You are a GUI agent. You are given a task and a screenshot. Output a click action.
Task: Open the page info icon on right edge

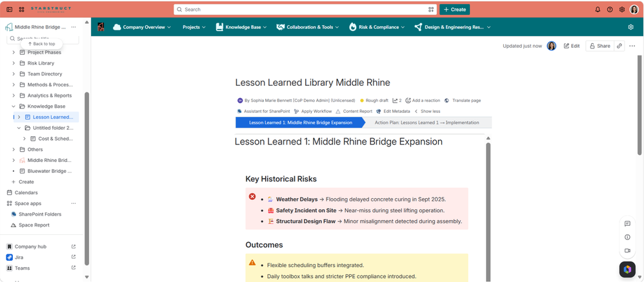tap(627, 237)
